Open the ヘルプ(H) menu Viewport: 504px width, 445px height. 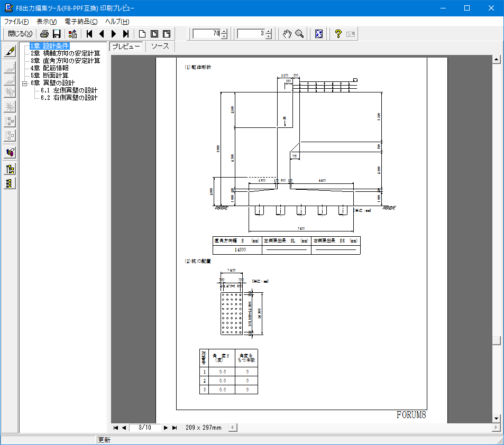(117, 22)
